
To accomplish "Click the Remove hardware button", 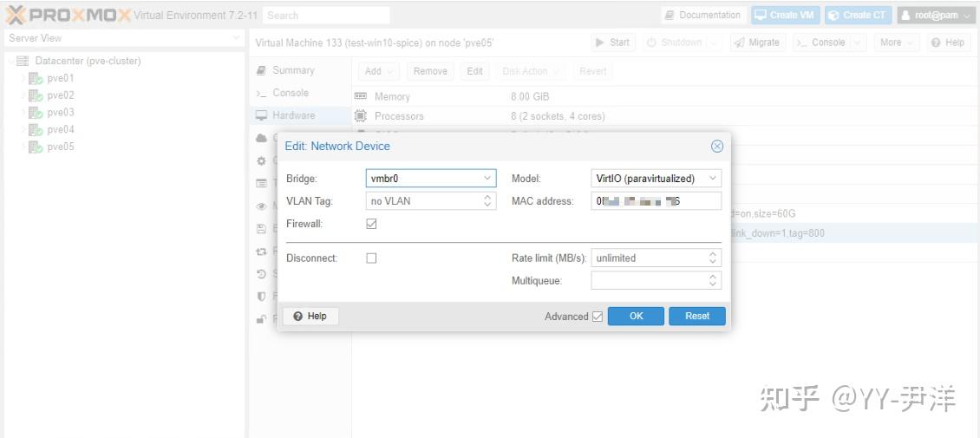I will click(x=430, y=71).
